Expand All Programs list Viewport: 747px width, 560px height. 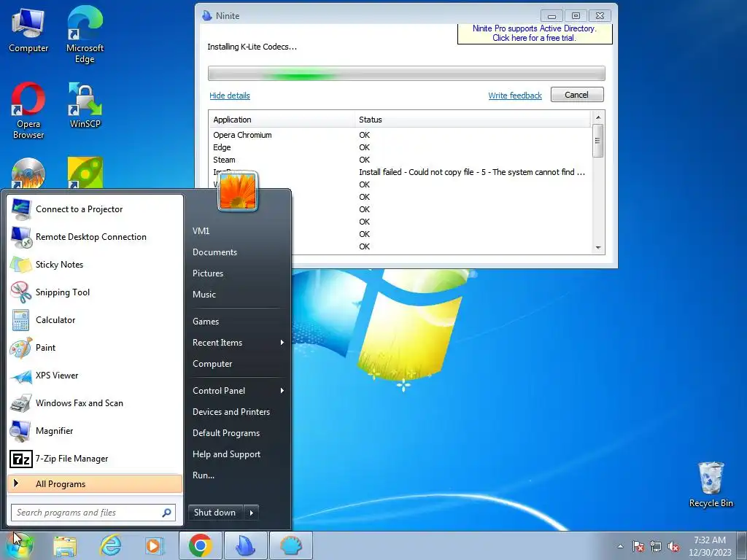point(95,484)
